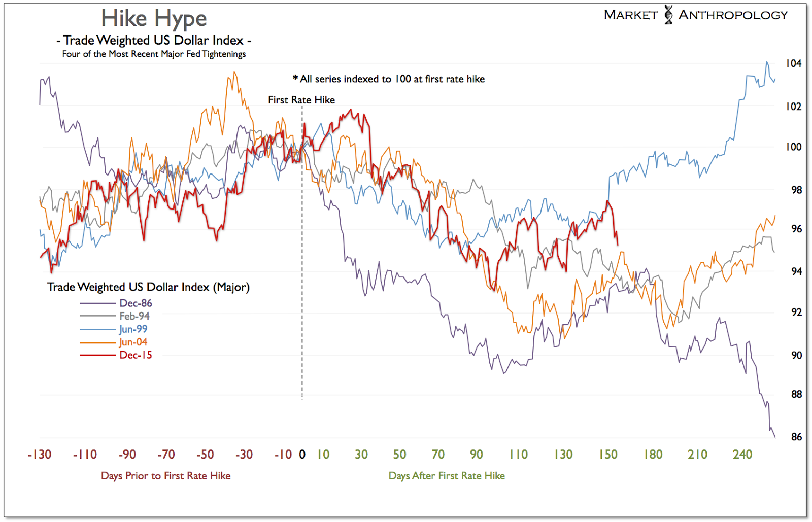Click the Days After First Rate Hike label
The image size is (812, 522).
tap(447, 476)
